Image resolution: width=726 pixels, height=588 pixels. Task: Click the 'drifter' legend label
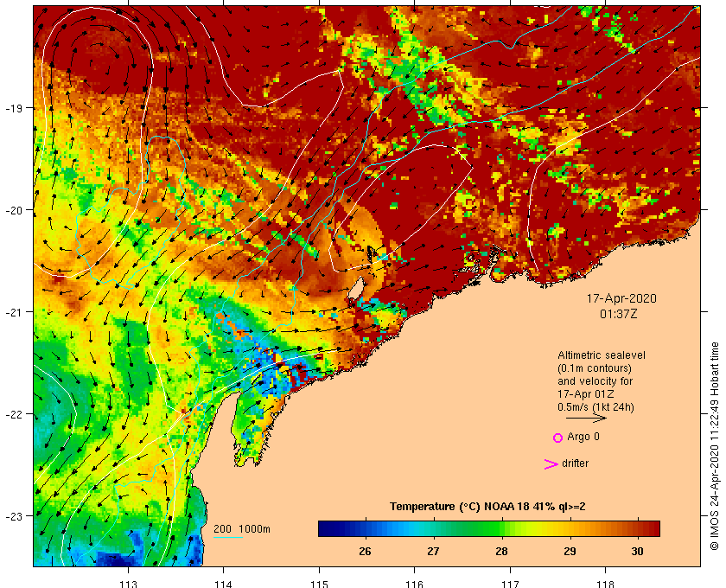click(x=575, y=463)
